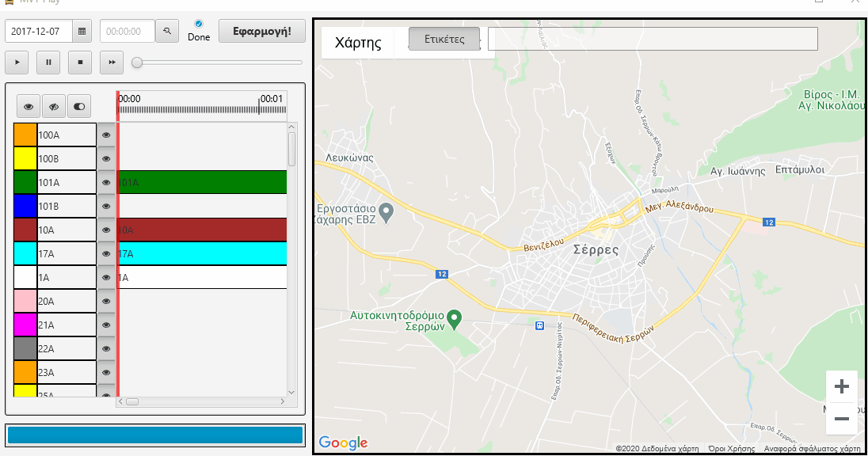Hide all tracks with the crossed-eye icon
This screenshot has height=456, width=868.
(x=53, y=105)
